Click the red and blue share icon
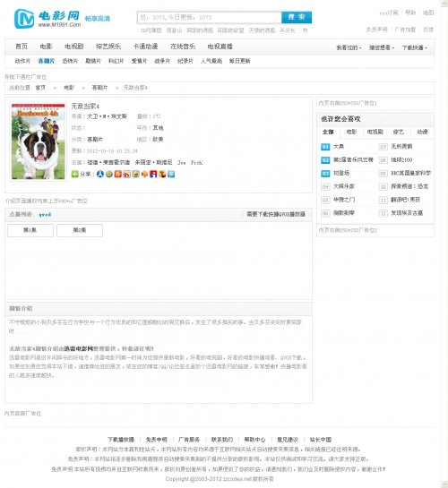This screenshot has height=488, width=448. [x=153, y=174]
